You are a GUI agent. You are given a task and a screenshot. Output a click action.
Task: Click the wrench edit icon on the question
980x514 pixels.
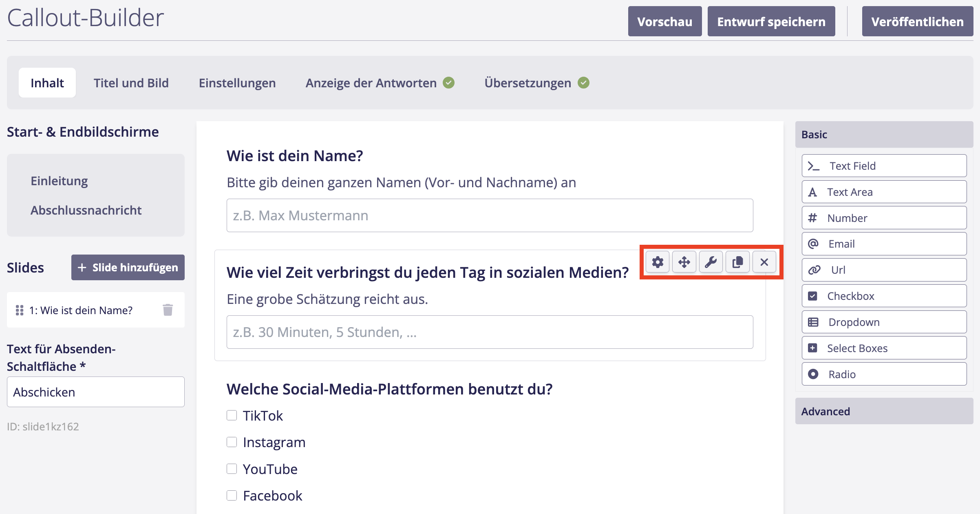point(711,262)
